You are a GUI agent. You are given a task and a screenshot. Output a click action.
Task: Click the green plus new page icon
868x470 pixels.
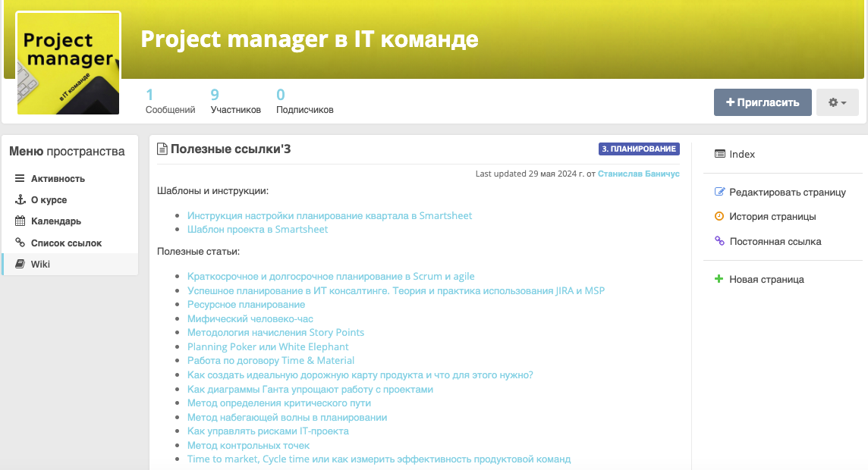(719, 279)
